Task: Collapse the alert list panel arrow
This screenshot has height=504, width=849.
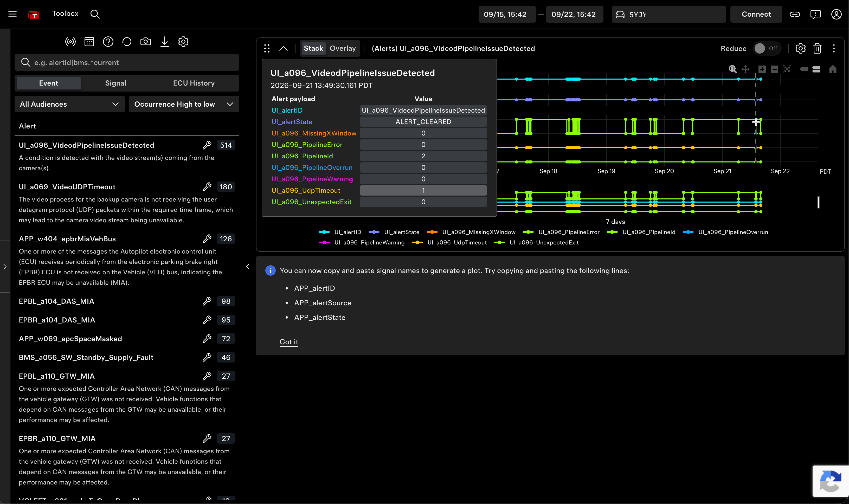Action: pyautogui.click(x=248, y=267)
